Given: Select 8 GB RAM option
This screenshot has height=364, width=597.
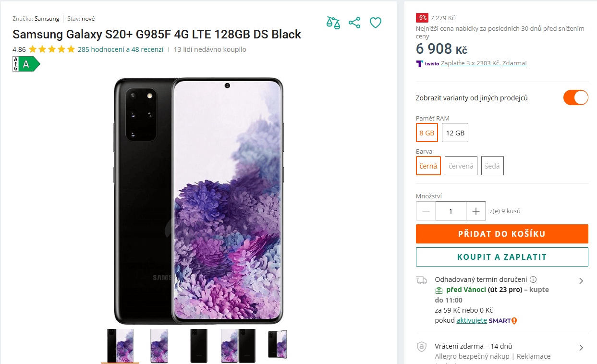Looking at the screenshot, I should (427, 133).
